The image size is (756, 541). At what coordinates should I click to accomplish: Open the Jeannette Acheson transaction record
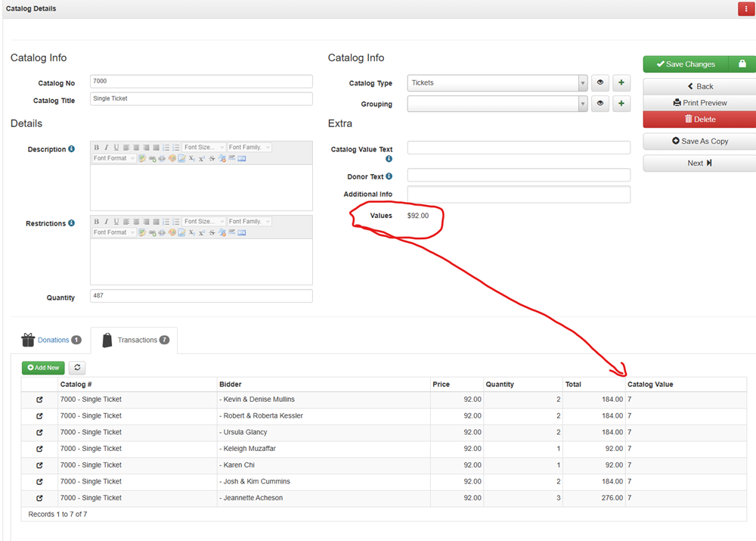coord(39,499)
